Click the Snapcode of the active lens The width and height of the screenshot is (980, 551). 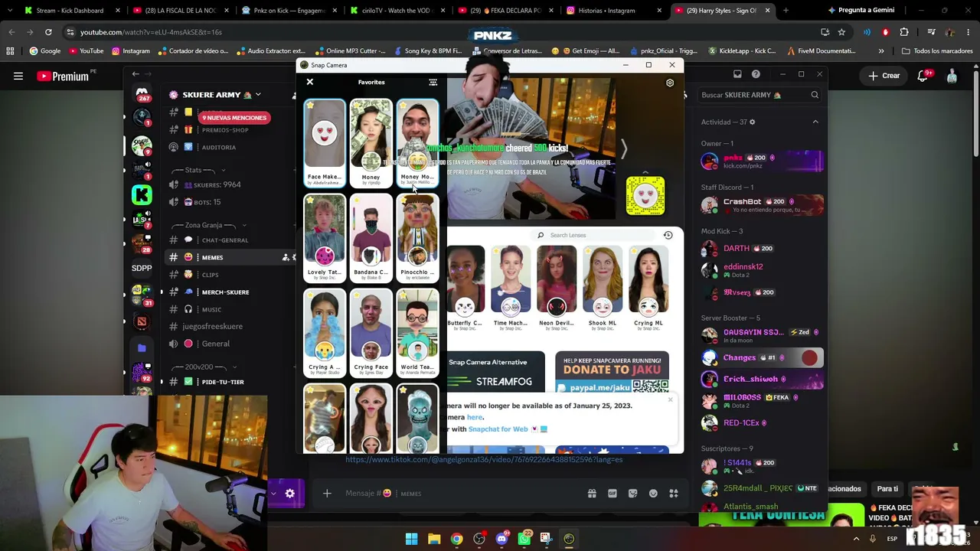point(645,196)
